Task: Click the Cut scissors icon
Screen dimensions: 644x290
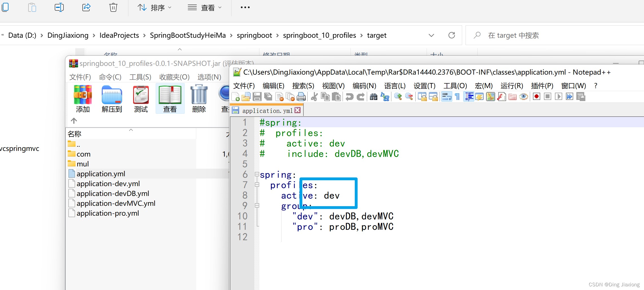Action: [314, 97]
